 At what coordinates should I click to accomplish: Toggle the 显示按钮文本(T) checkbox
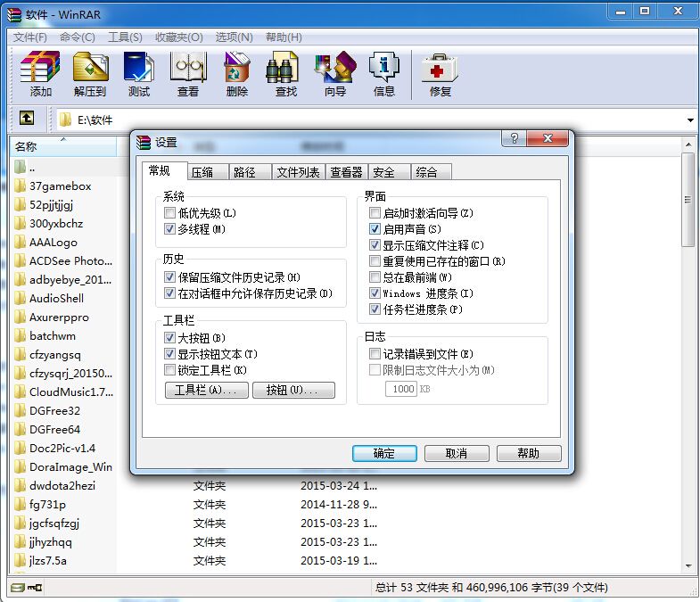(x=169, y=354)
